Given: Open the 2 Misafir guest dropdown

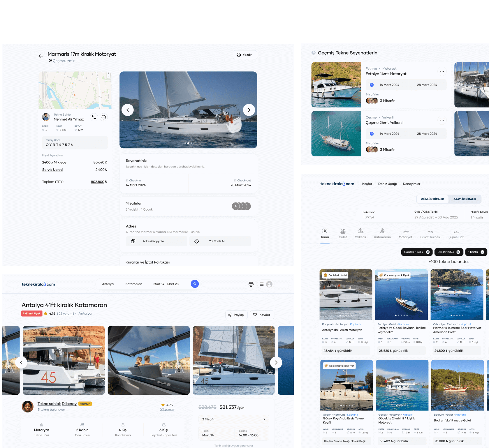Looking at the screenshot, I should (x=233, y=419).
